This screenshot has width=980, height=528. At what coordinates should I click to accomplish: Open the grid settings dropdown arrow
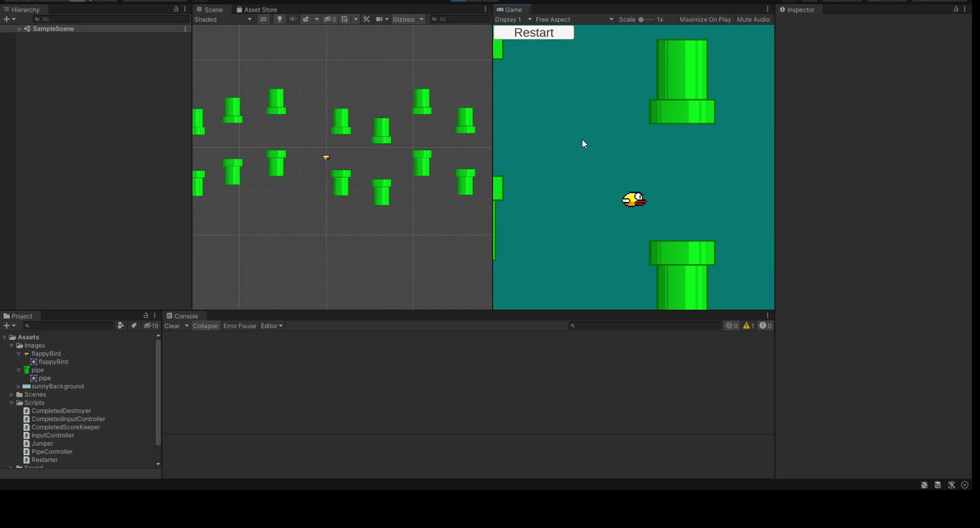(355, 19)
